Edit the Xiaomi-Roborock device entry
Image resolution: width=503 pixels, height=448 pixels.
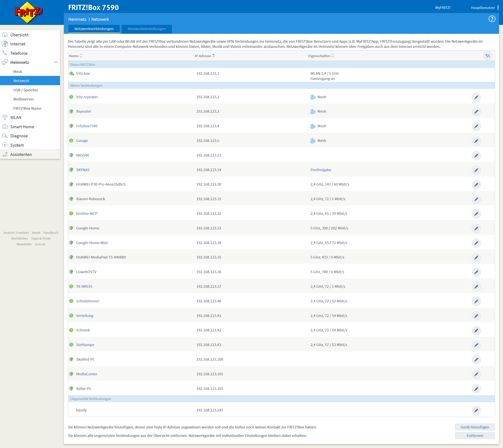[x=476, y=199]
